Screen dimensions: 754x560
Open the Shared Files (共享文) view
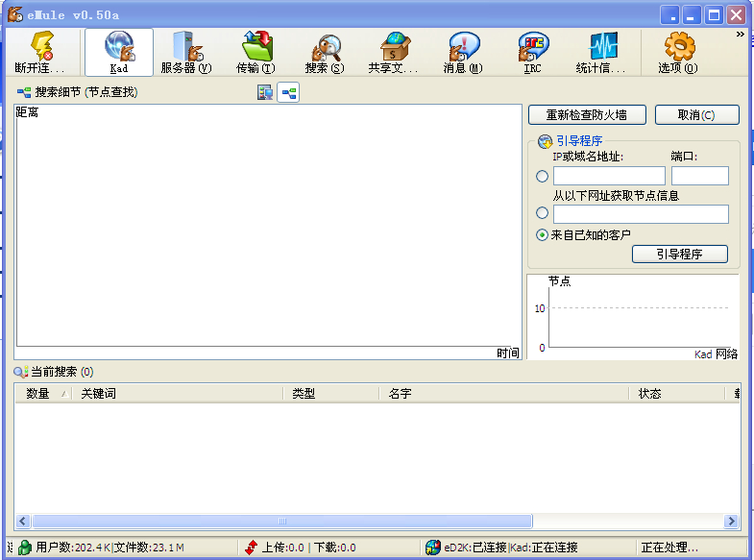393,52
